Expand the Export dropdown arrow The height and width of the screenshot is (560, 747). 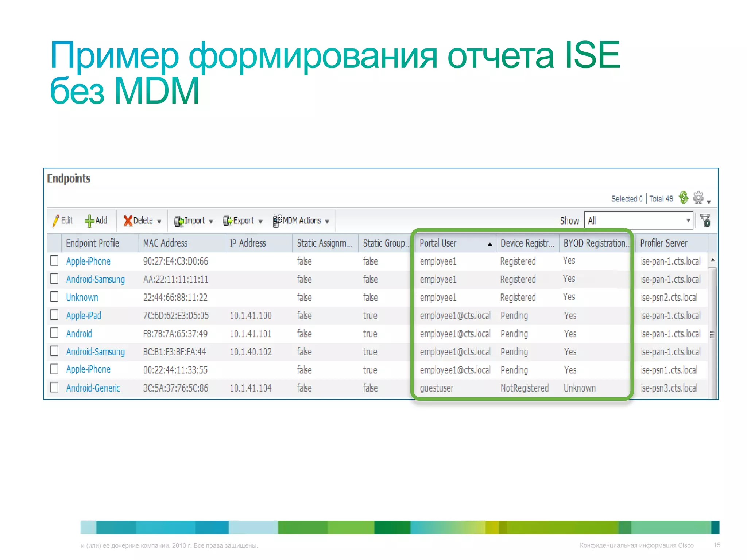click(260, 222)
